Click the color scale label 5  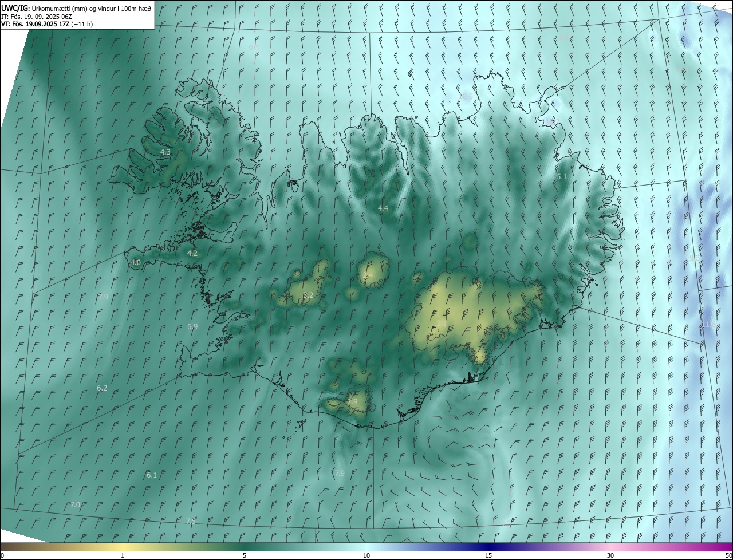pyautogui.click(x=245, y=556)
